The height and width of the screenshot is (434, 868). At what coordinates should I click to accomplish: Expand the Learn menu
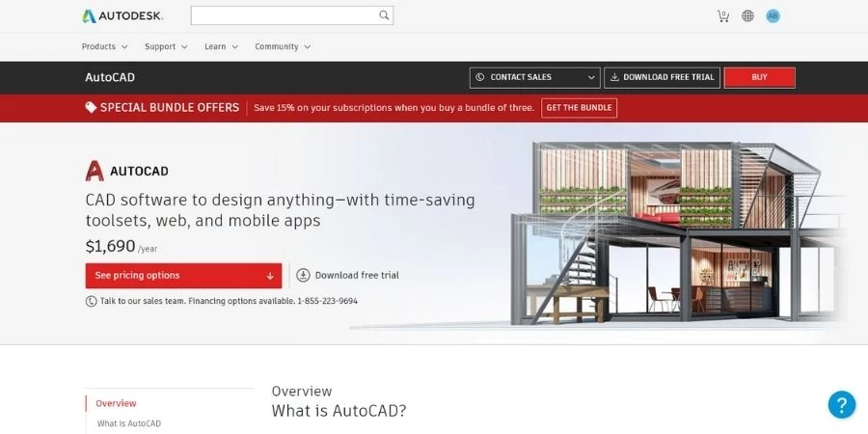click(222, 46)
